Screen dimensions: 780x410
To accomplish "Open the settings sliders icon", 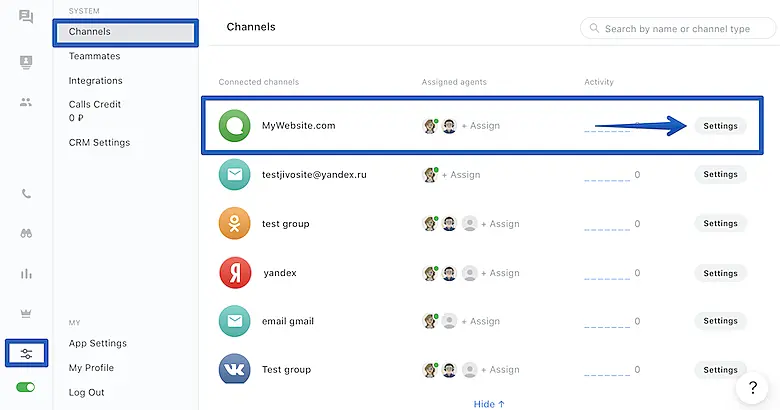I will tap(26, 353).
